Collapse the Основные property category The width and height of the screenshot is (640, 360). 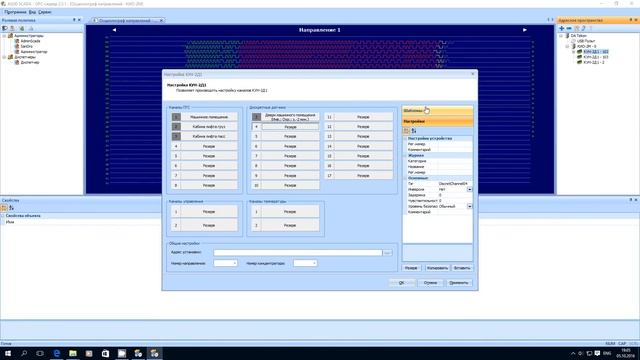click(405, 178)
